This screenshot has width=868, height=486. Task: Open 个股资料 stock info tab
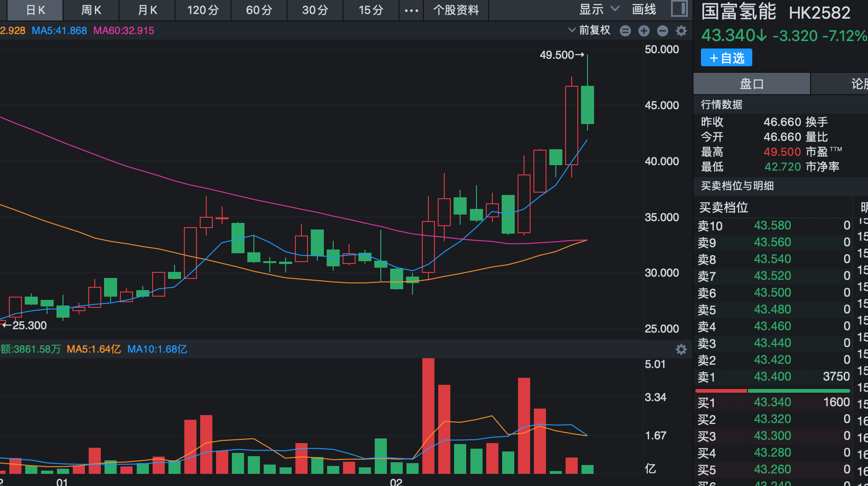[456, 10]
